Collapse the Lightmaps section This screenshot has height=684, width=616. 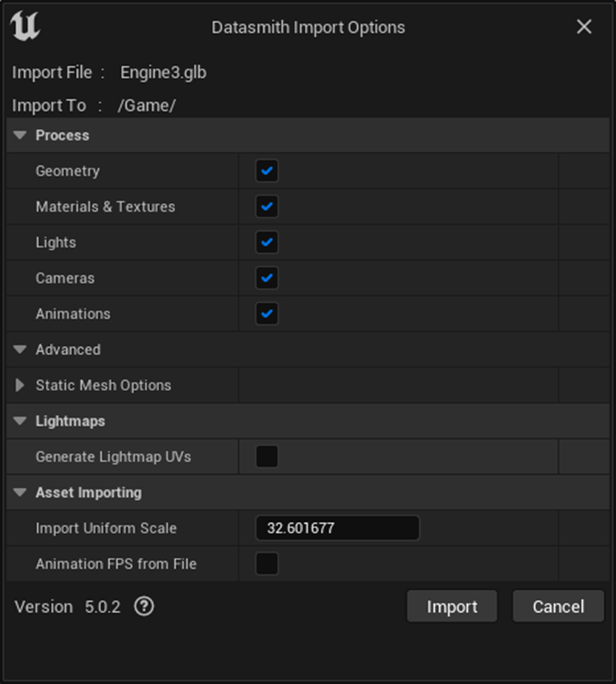20,421
